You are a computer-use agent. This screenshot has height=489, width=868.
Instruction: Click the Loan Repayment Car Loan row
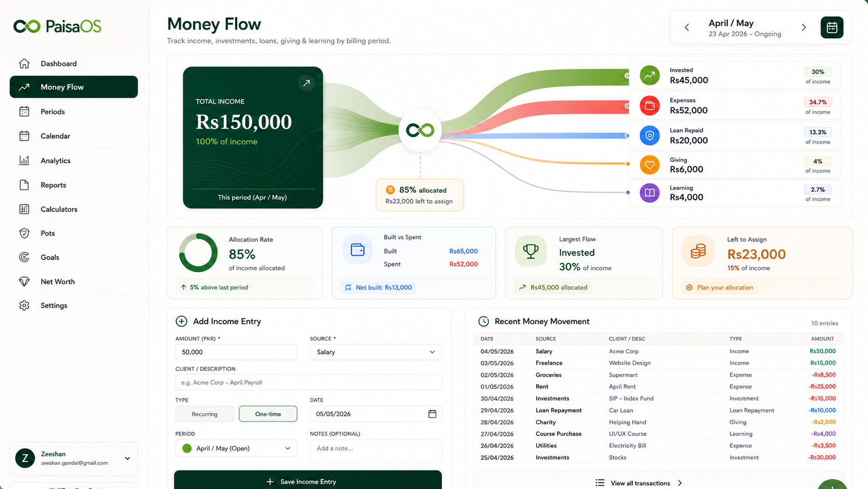pyautogui.click(x=658, y=410)
